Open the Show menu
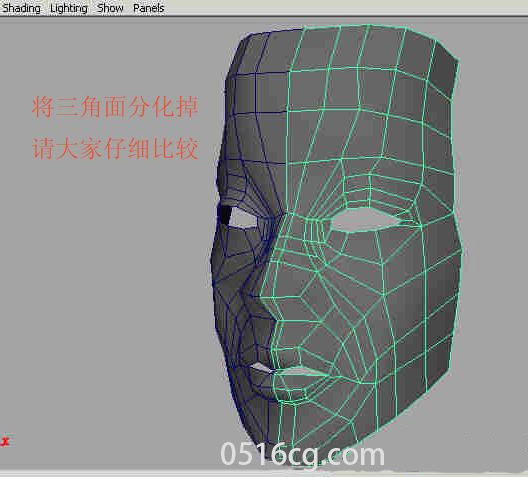The height and width of the screenshot is (477, 528). [x=110, y=8]
